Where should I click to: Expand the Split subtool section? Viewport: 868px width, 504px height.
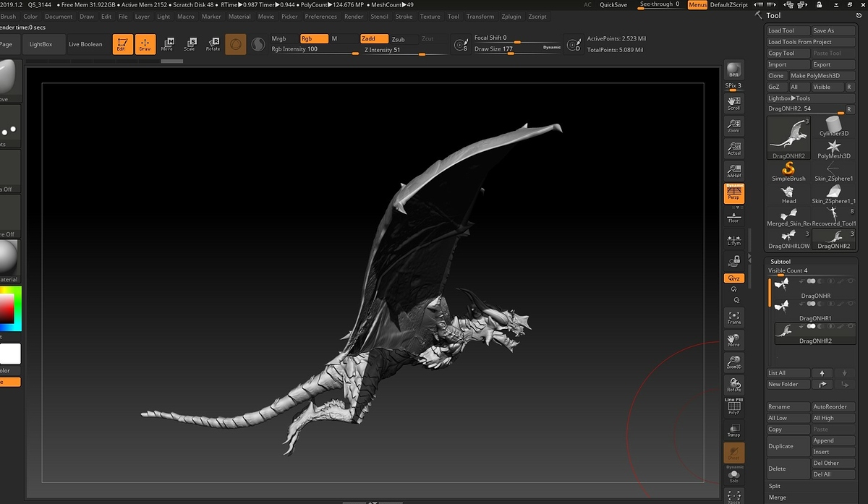tap(775, 486)
